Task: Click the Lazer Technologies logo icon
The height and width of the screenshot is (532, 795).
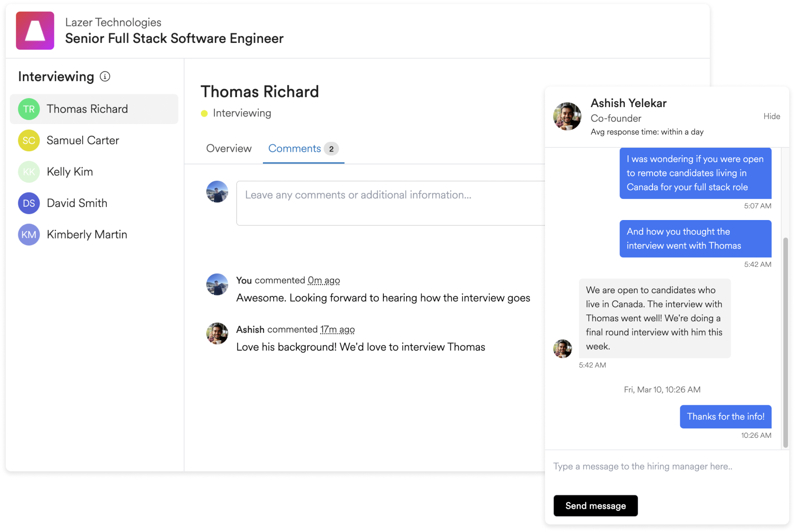Action: [35, 30]
